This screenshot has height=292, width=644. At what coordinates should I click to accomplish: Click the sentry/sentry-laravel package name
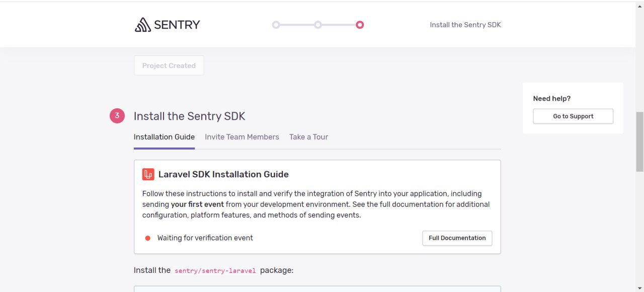[x=215, y=271]
